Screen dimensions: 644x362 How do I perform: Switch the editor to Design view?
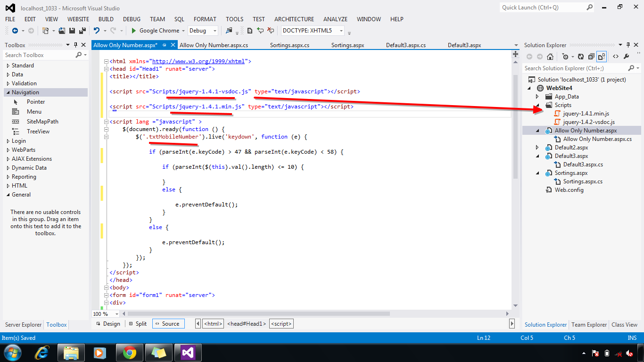click(107, 324)
